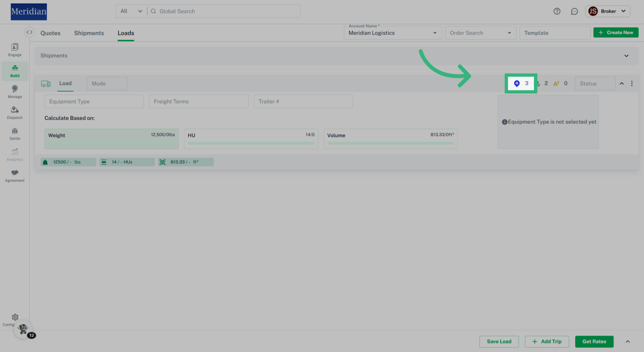Open the load three-dot options menu
The height and width of the screenshot is (352, 644).
click(632, 83)
